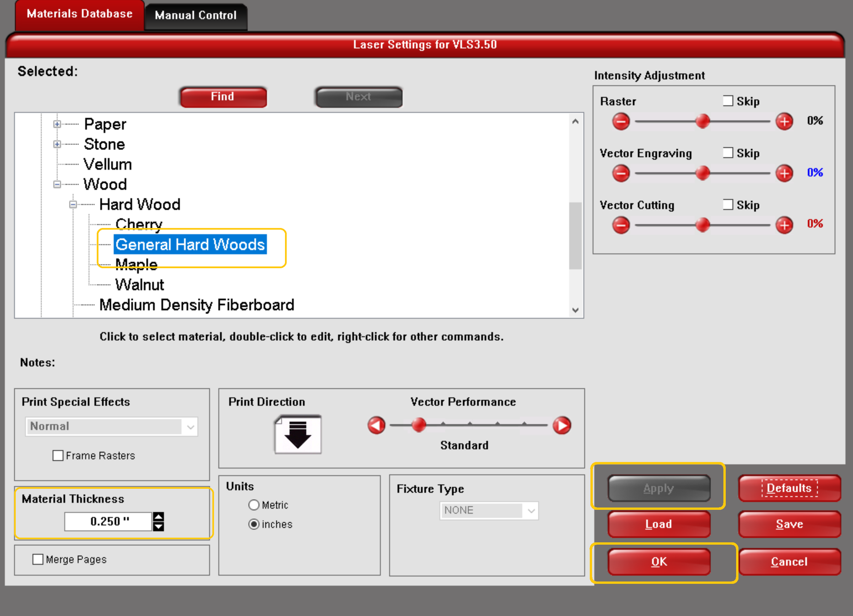Collapse the Hard Wood tree node
This screenshot has height=616, width=853.
click(x=73, y=205)
